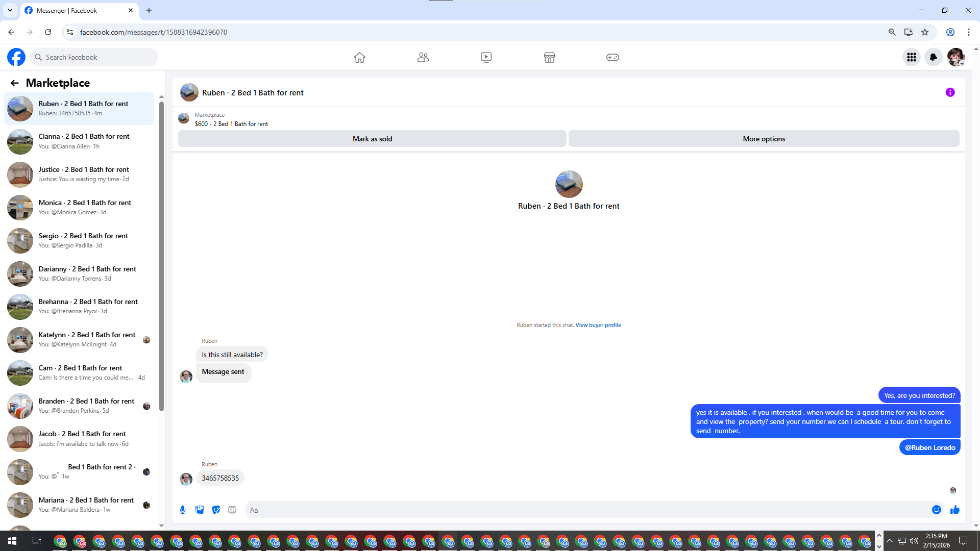
Task: Click the chat list scrollbar
Action: coord(161,255)
